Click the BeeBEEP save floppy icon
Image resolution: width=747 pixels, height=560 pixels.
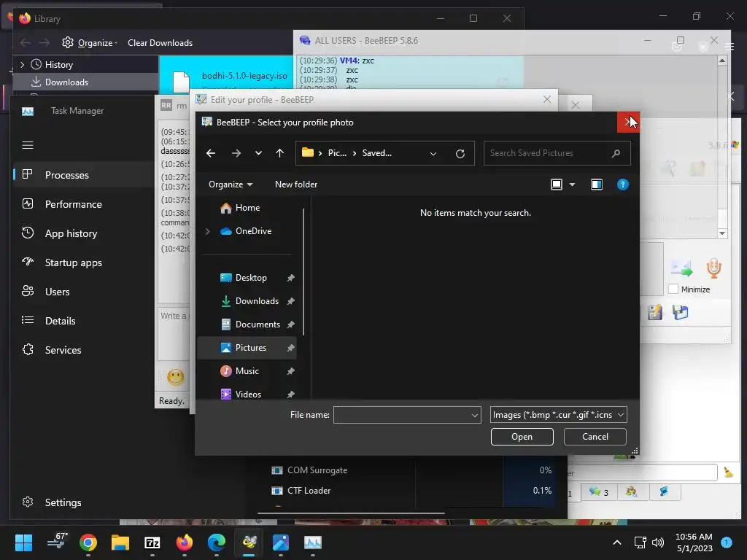[681, 312]
